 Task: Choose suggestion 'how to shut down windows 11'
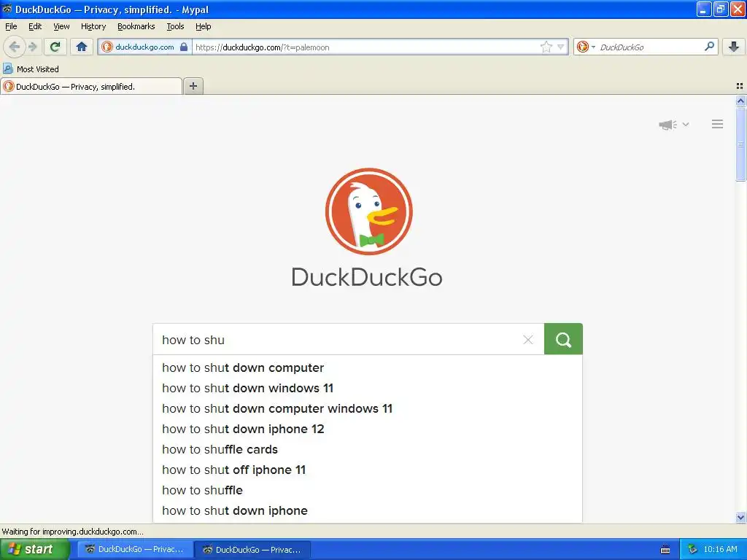[x=368, y=388]
